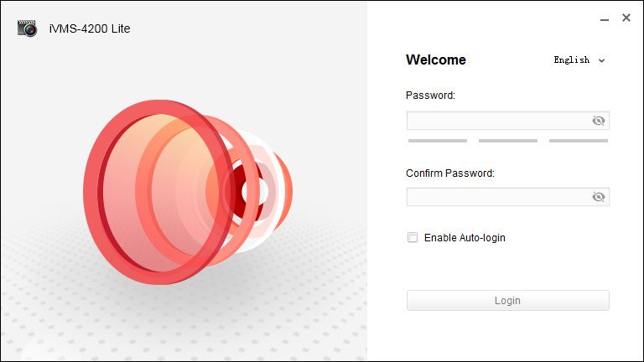
Task: Click the middle password strength bar
Action: (508, 141)
